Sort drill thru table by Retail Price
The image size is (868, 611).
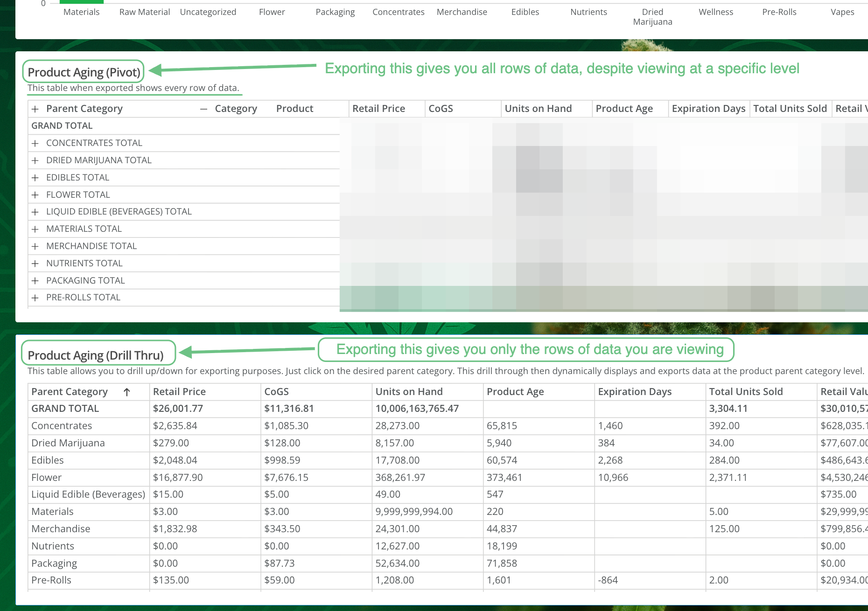[x=179, y=392]
